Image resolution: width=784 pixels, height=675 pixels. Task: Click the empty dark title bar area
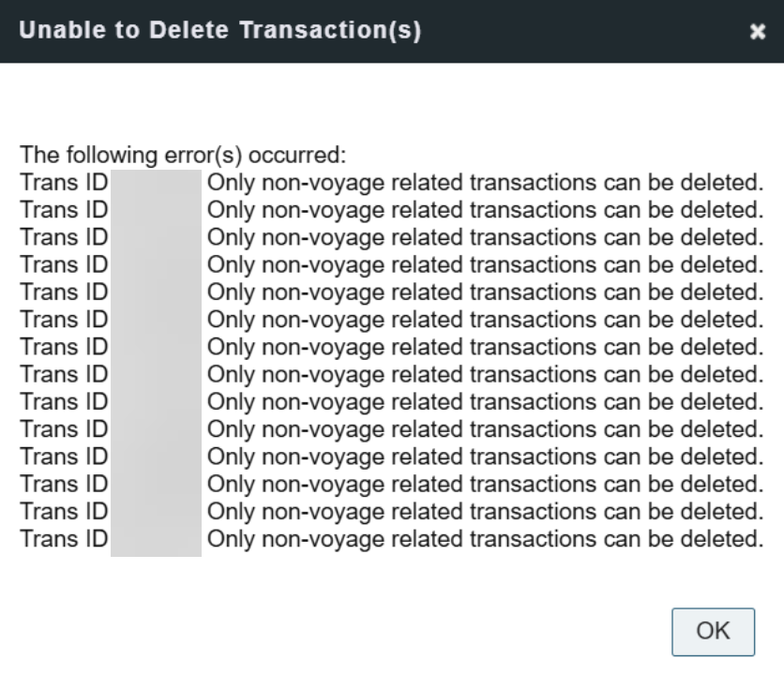coord(581,32)
